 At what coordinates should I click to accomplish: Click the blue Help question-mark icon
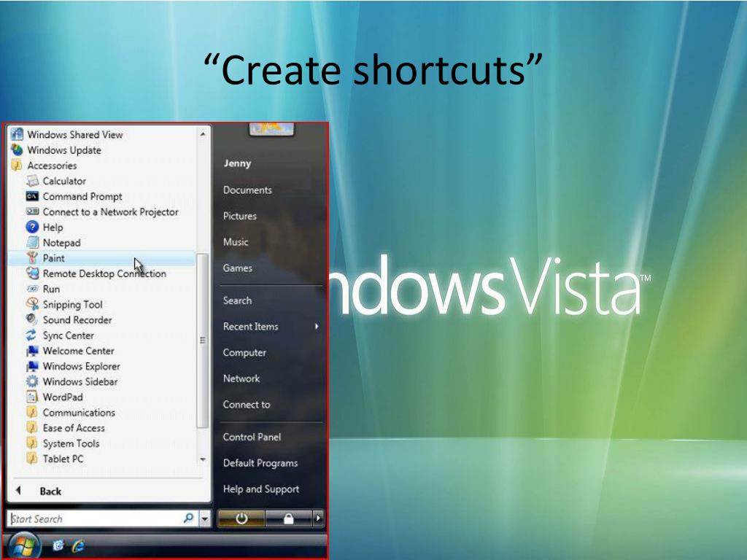pos(32,227)
